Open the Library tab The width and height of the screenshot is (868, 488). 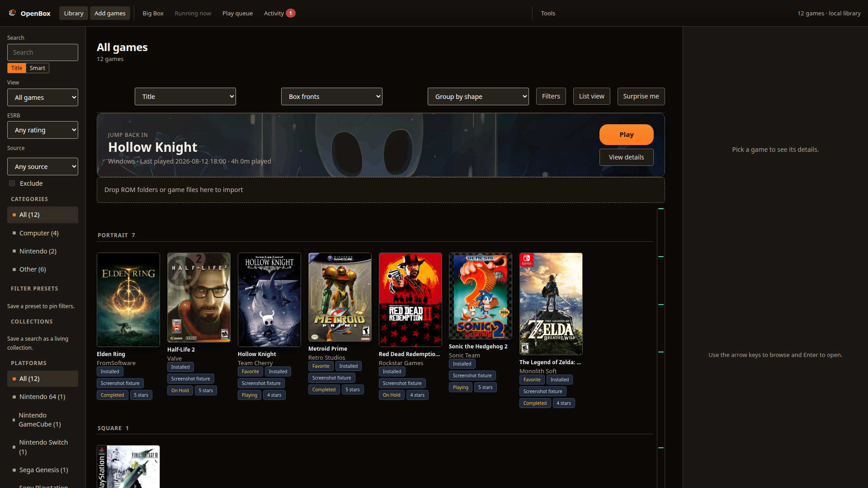tap(74, 13)
